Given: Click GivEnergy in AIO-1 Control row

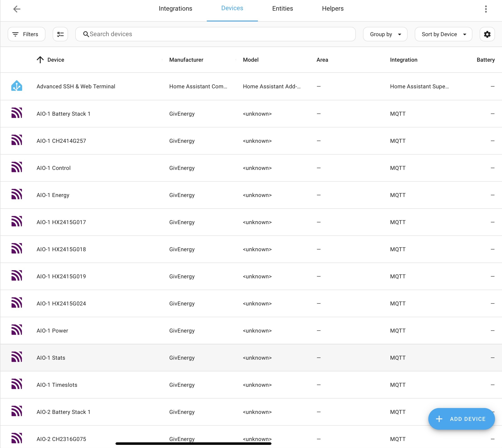Looking at the screenshot, I should (182, 168).
